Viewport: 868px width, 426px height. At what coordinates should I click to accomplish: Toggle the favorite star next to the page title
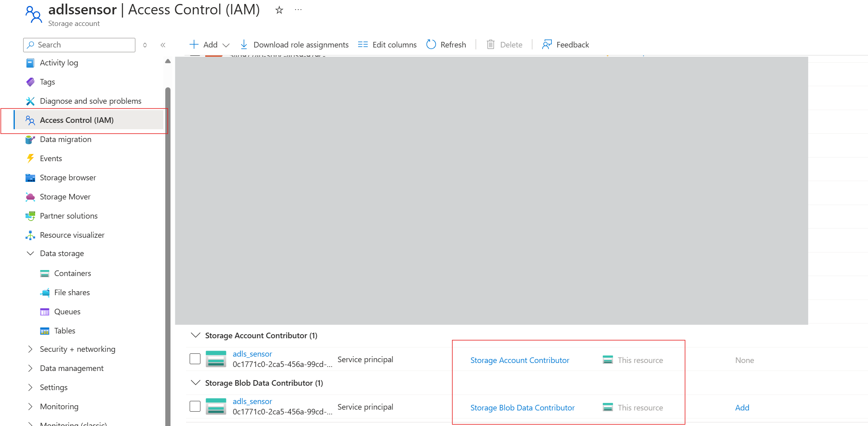pos(279,10)
